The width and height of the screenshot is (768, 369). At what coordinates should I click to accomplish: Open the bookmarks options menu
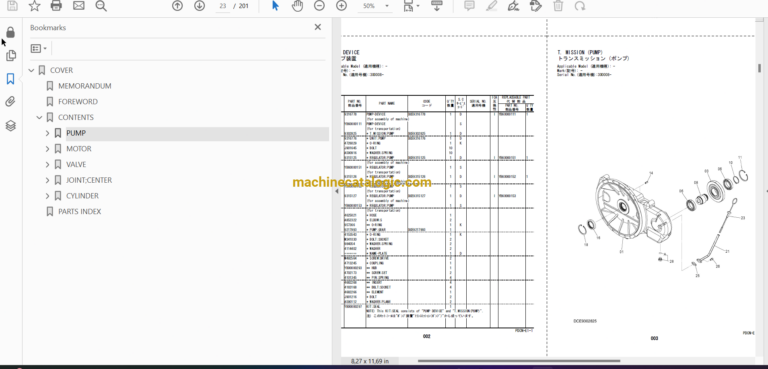tap(39, 49)
